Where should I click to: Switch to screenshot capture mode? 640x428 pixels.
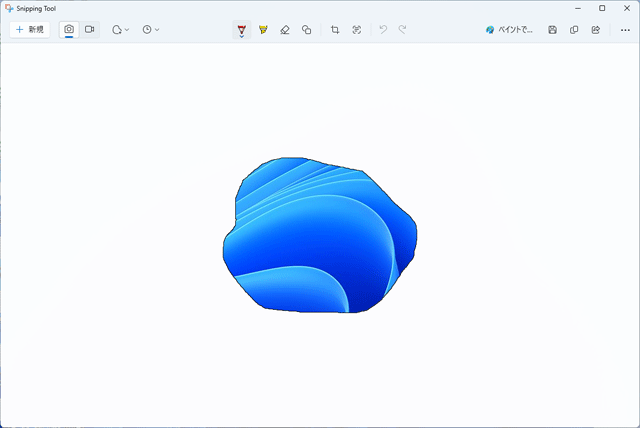tap(69, 30)
